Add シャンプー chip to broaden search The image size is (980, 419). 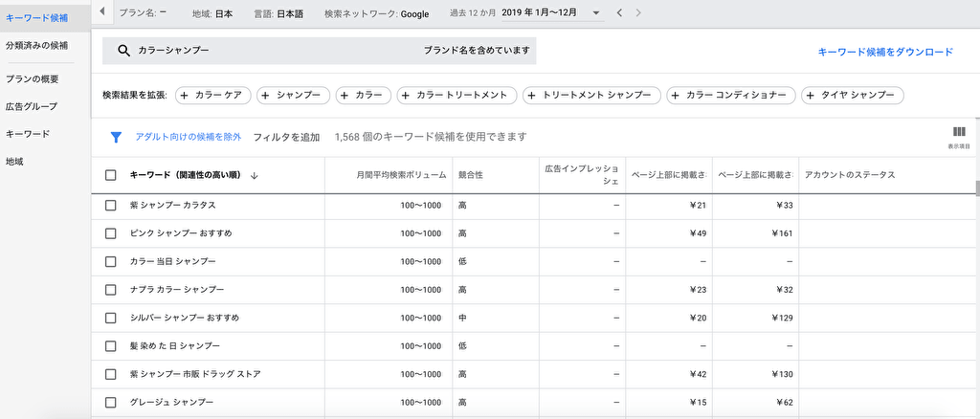point(293,96)
